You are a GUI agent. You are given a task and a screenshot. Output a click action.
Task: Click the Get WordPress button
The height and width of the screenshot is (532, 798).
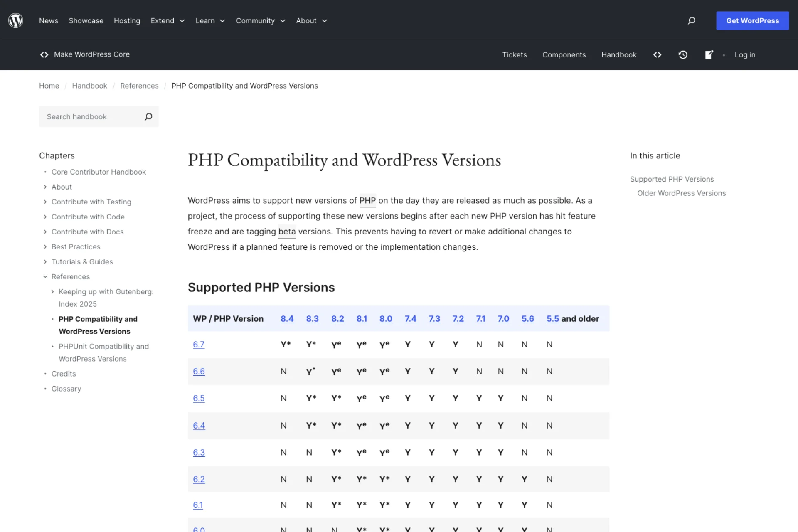(x=752, y=20)
